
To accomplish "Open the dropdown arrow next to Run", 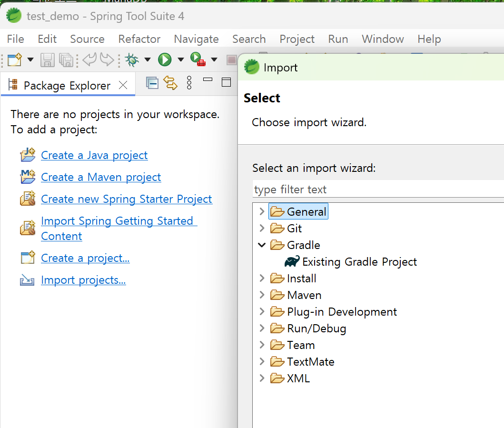I will [x=181, y=60].
